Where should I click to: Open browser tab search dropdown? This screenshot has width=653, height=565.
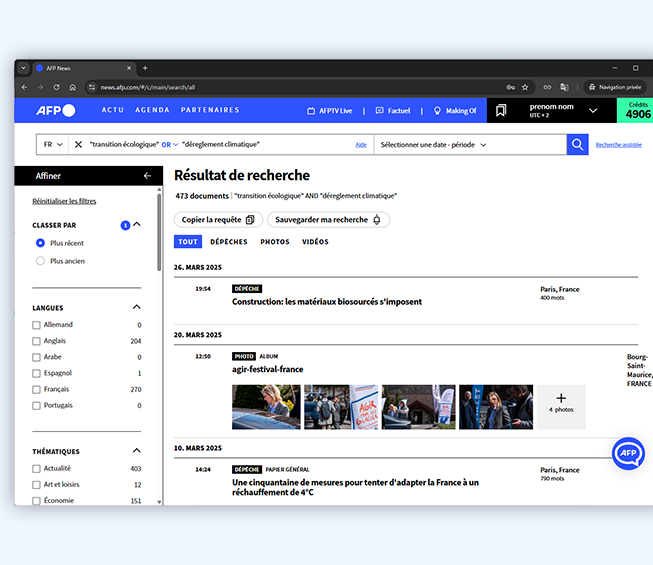23,68
